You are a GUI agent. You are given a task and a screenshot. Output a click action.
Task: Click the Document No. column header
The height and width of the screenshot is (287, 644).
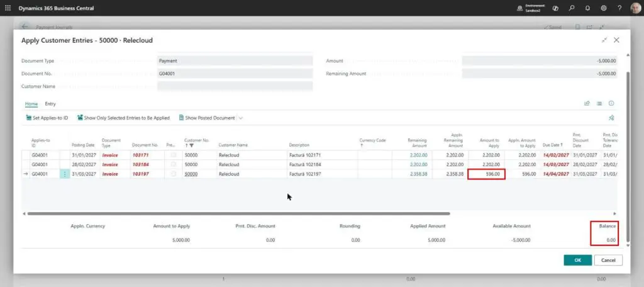pyautogui.click(x=145, y=145)
